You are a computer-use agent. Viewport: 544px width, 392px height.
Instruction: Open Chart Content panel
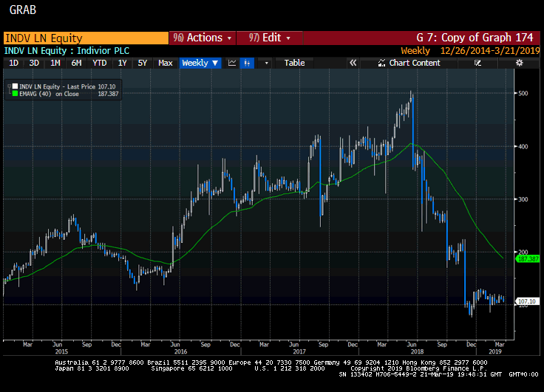click(x=409, y=63)
